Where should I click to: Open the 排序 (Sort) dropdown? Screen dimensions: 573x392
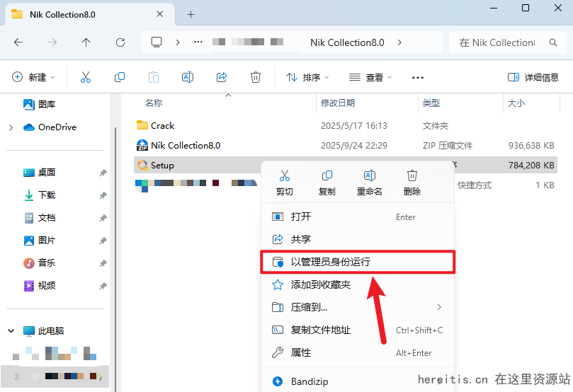coord(307,77)
